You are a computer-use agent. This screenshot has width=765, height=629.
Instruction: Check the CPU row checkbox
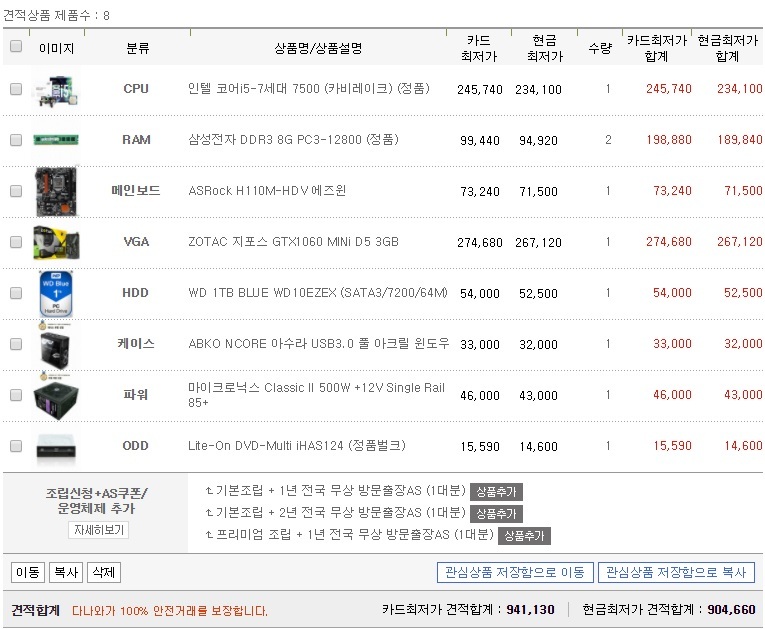click(16, 89)
